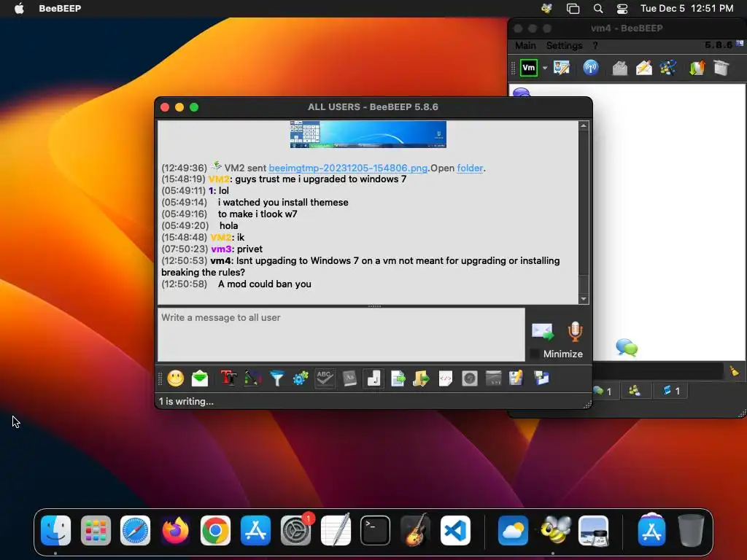Click chat scrollbar down arrow

coord(584,299)
